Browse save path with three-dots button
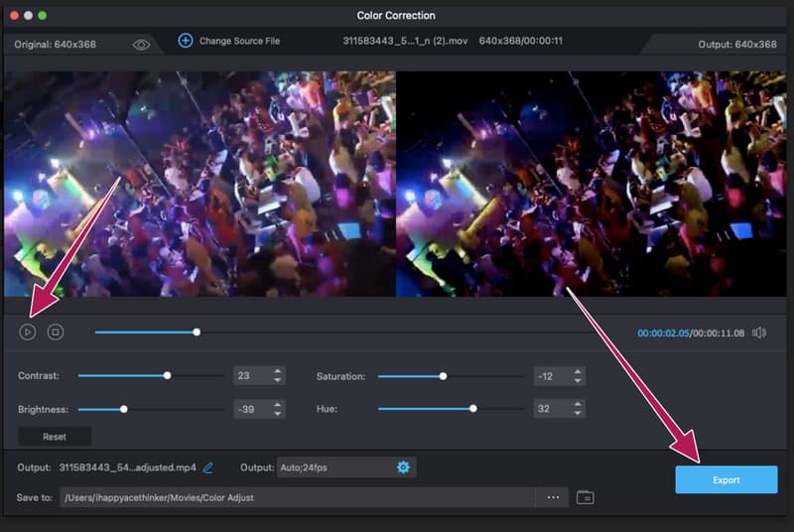 (553, 497)
